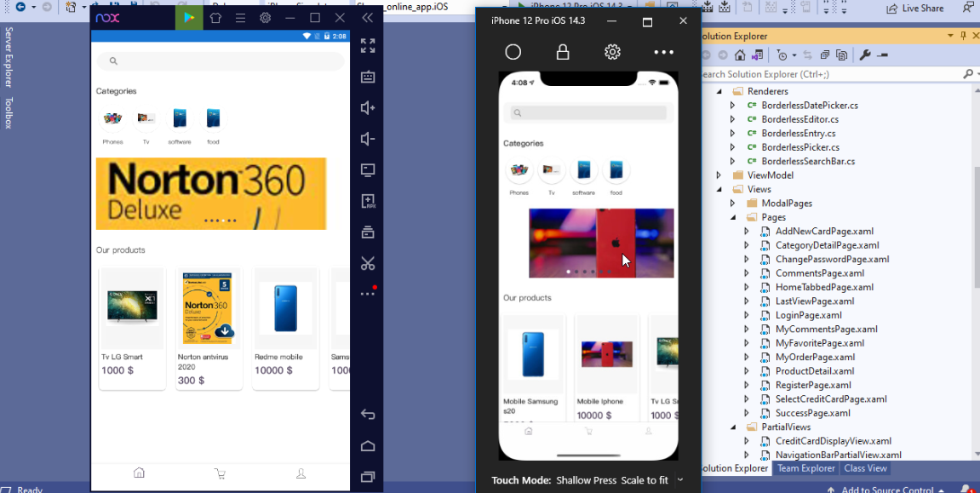Open Mobile Iphone product in simulator
This screenshot has height=493, width=980.
(606, 369)
